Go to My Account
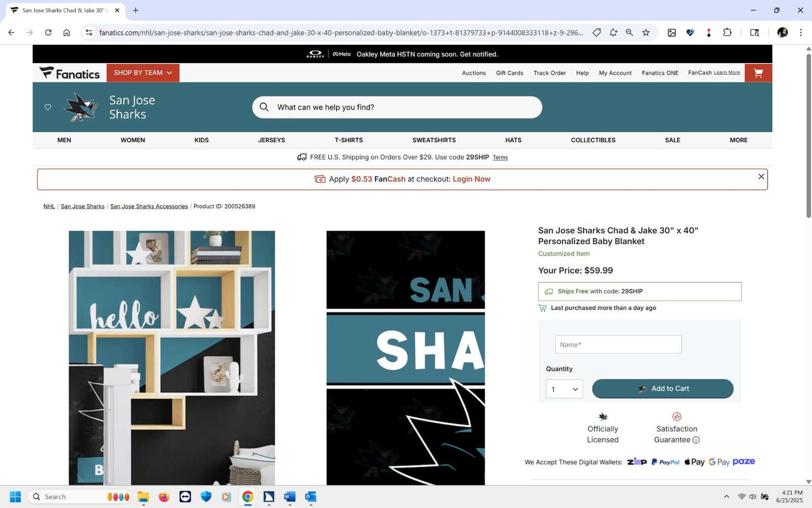 [x=615, y=73]
